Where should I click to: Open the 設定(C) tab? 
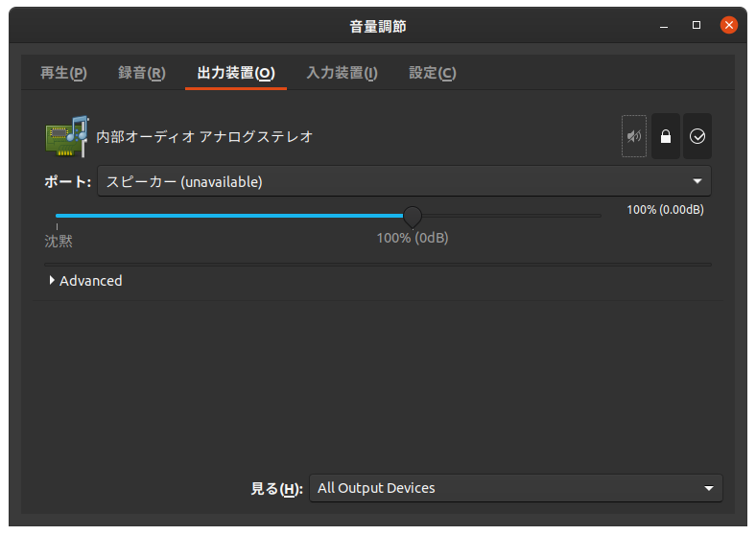coord(432,73)
